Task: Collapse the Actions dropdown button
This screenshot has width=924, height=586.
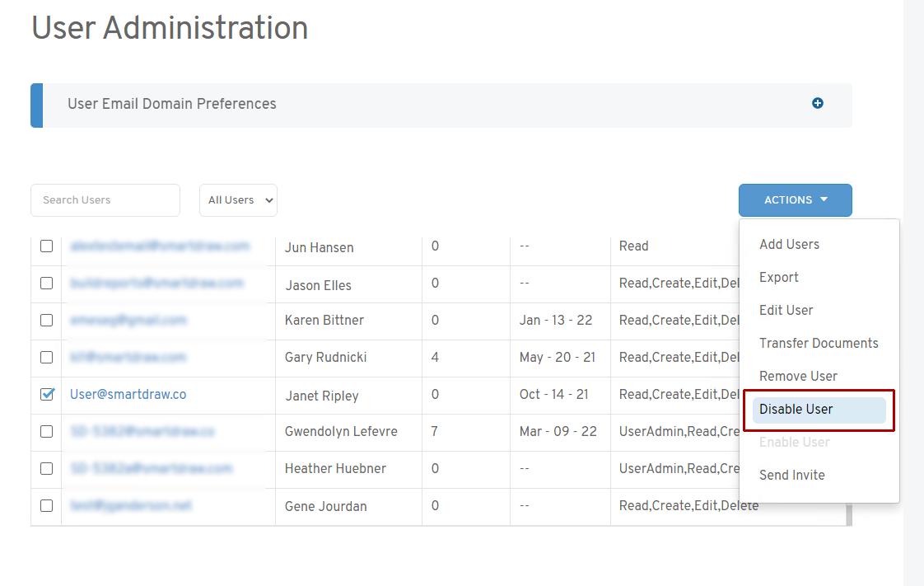Action: 795,200
